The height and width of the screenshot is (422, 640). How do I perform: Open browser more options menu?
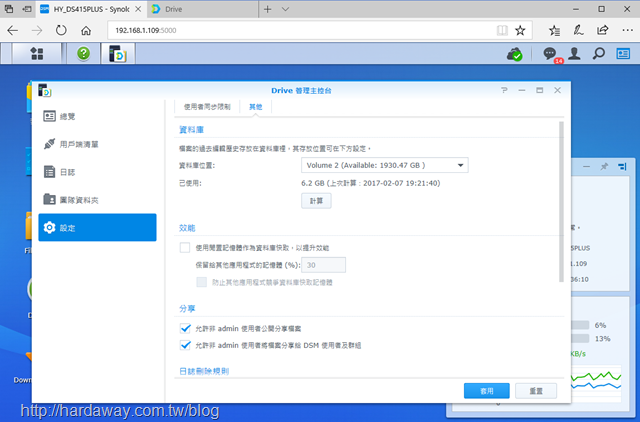[x=627, y=30]
